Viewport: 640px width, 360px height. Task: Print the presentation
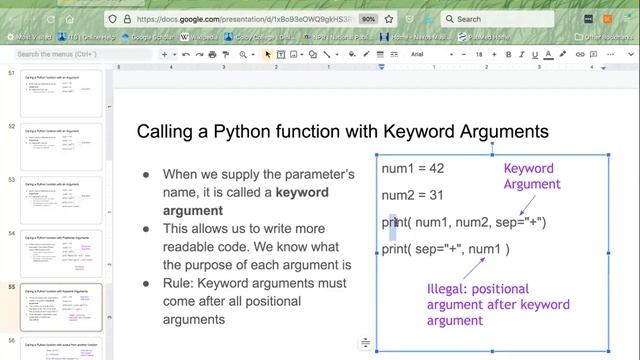click(x=212, y=54)
